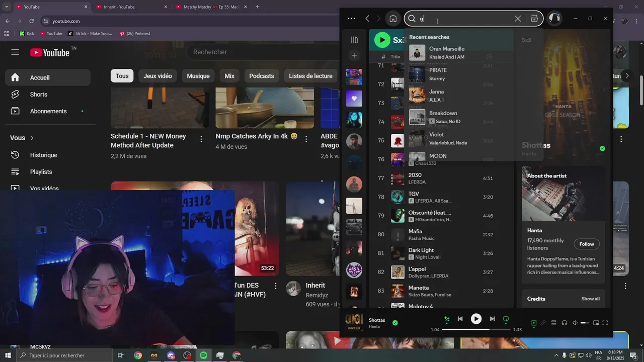Select the Podcasts filter chip
This screenshot has height=362, width=644.
click(x=262, y=76)
